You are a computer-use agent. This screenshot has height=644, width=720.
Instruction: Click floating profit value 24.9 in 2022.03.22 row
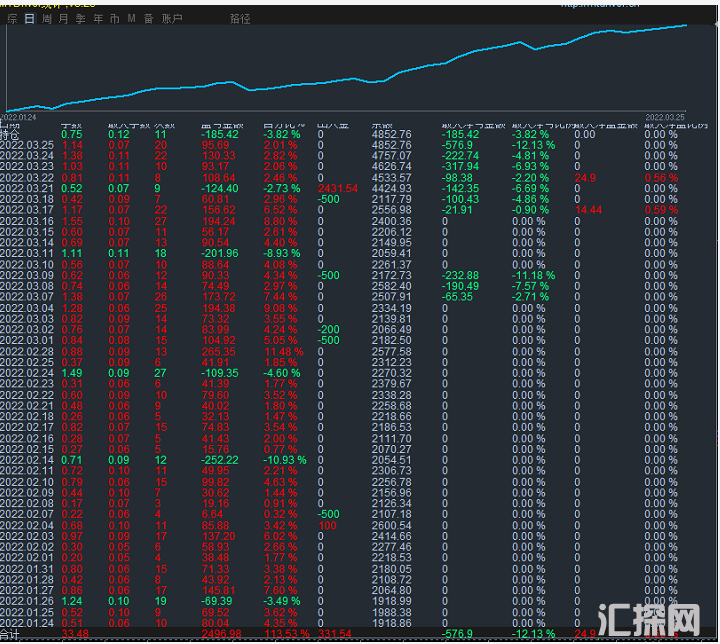click(x=585, y=178)
